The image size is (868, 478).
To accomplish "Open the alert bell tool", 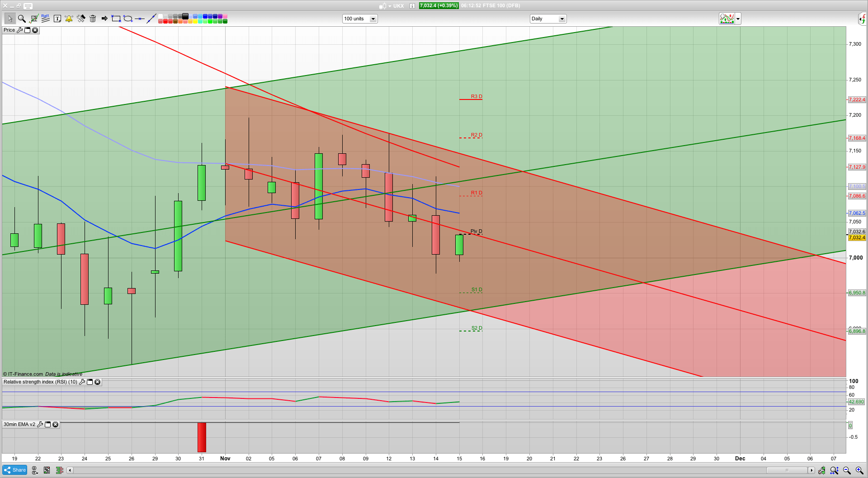I will (69, 19).
